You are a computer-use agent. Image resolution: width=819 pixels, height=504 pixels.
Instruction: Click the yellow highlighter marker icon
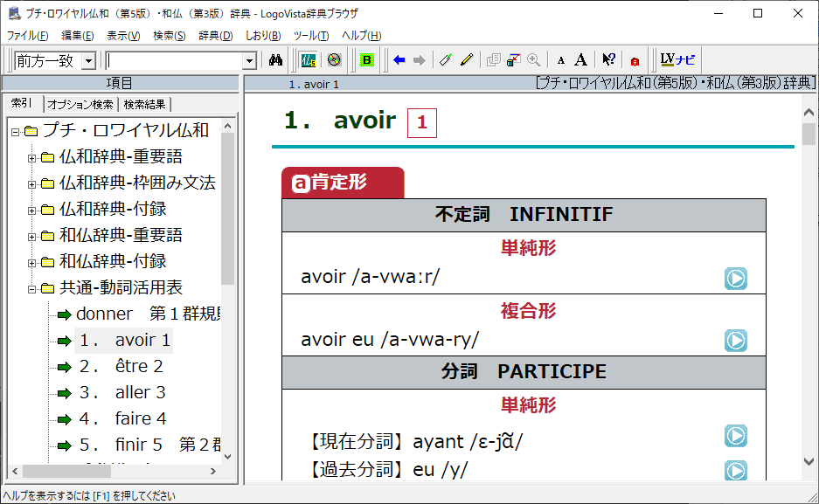click(467, 60)
